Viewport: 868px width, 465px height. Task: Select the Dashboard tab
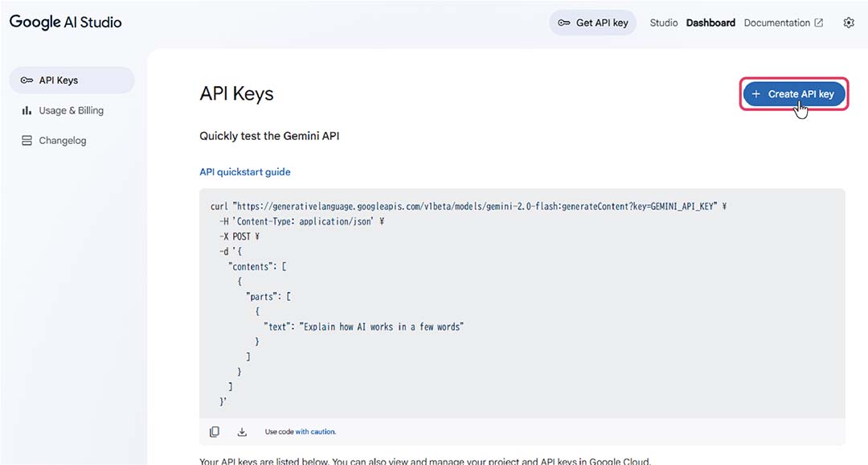710,23
